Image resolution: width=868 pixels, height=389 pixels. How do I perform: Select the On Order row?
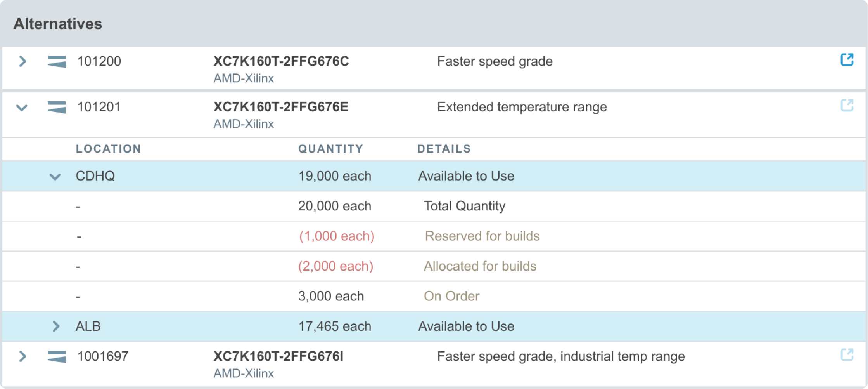pyautogui.click(x=434, y=296)
